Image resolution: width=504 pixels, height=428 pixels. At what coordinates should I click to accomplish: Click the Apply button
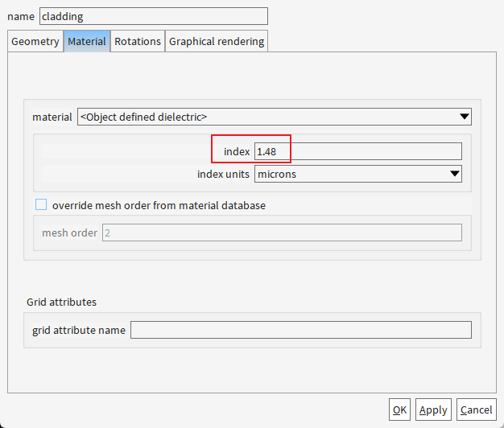pyautogui.click(x=433, y=409)
